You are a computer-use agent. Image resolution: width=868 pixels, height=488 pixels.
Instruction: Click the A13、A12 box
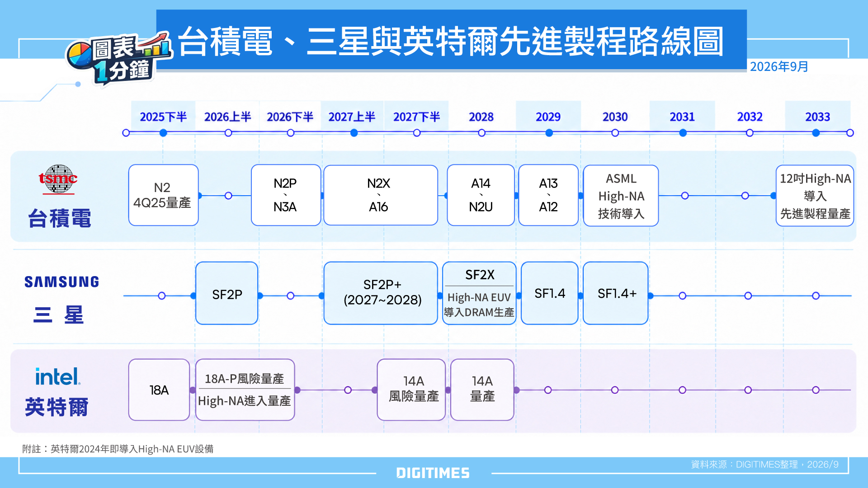click(x=548, y=195)
